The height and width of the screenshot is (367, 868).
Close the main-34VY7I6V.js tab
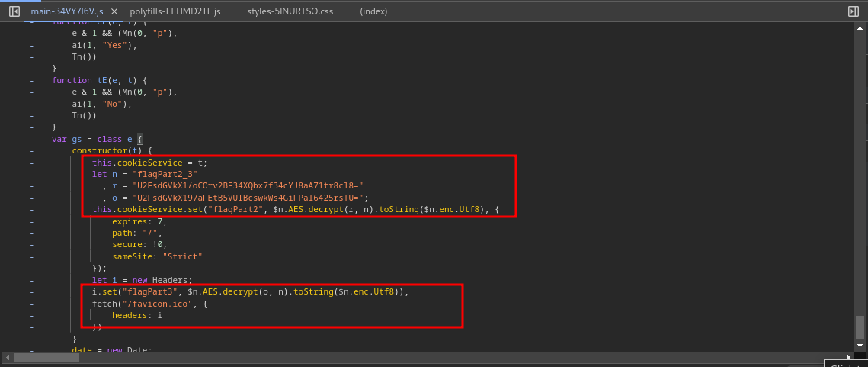coord(114,12)
